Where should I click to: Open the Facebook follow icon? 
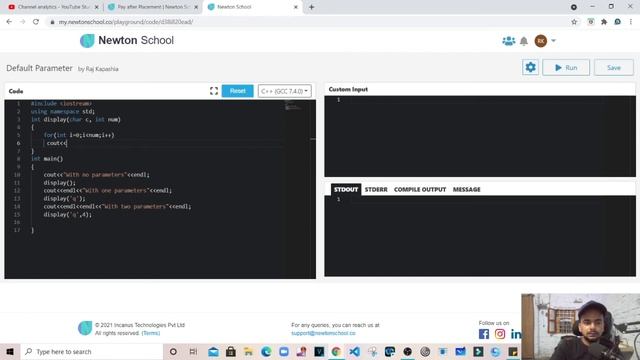(x=484, y=334)
